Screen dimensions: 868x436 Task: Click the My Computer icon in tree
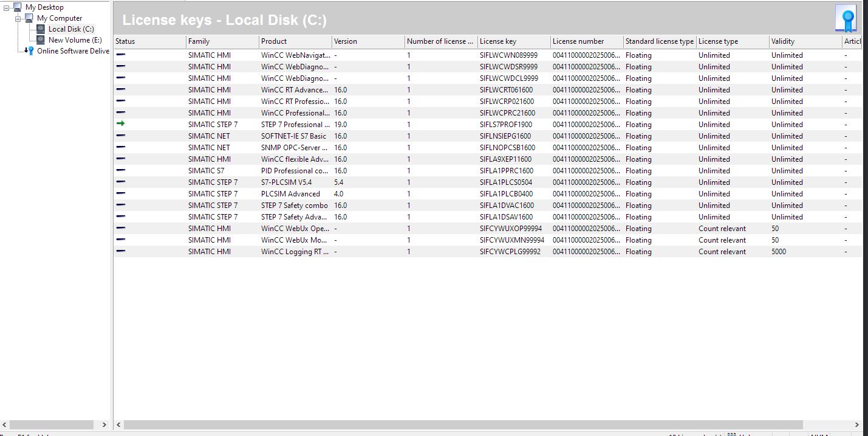(29, 18)
